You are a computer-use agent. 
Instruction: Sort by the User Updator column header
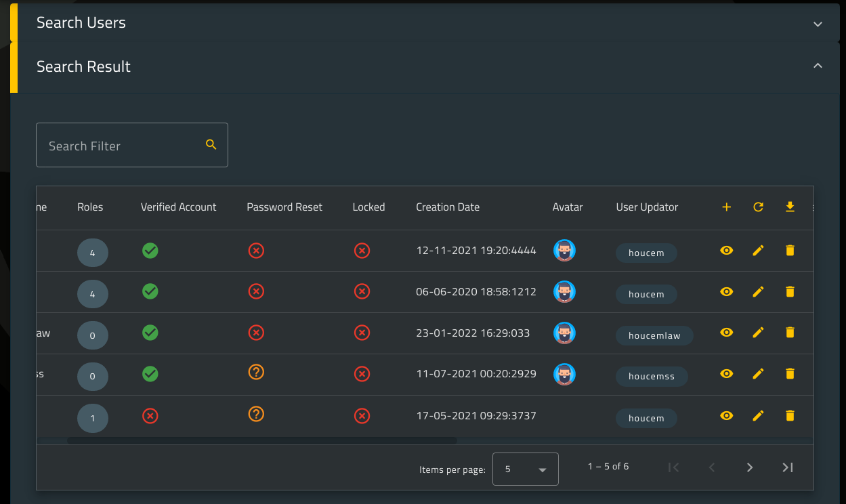(647, 207)
